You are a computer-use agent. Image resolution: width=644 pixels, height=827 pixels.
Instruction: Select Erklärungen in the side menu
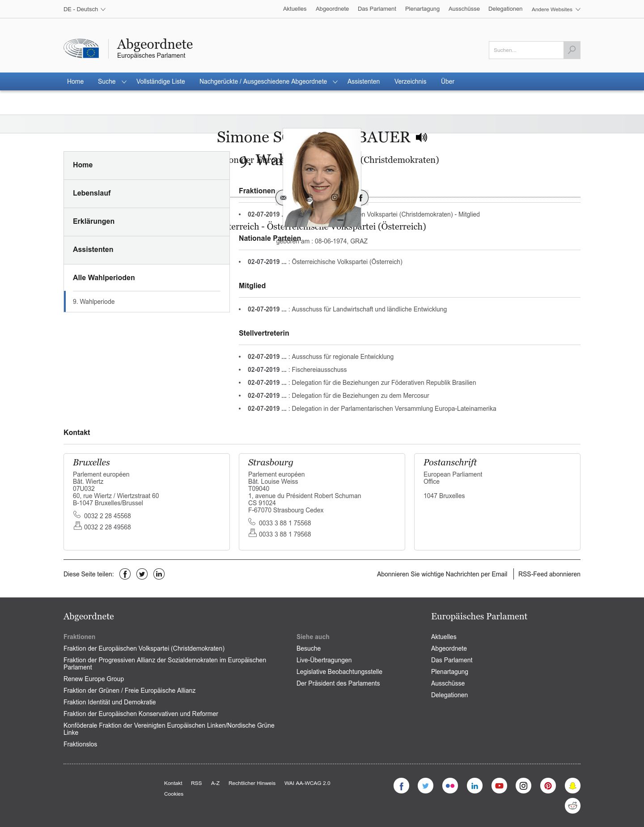[147, 222]
